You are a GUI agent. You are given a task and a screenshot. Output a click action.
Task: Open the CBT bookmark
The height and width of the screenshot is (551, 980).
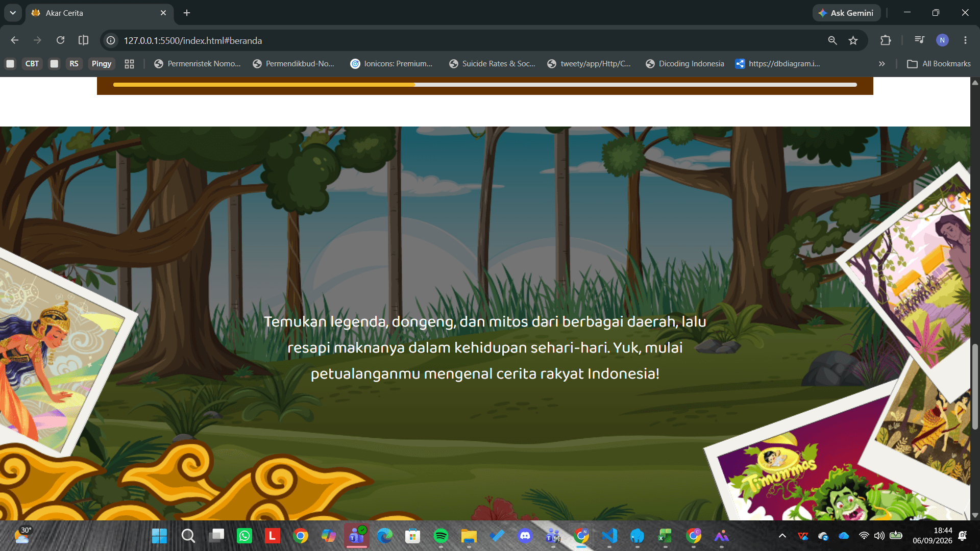click(32, 64)
